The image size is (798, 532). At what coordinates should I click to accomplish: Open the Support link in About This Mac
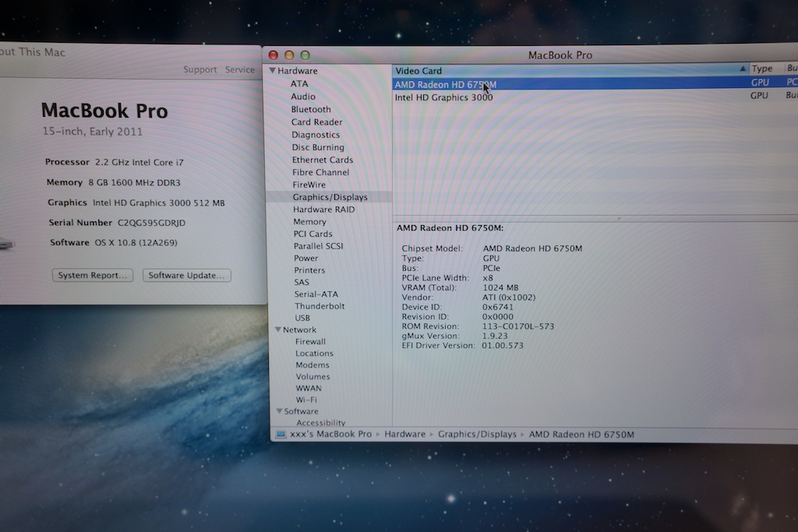tap(200, 69)
